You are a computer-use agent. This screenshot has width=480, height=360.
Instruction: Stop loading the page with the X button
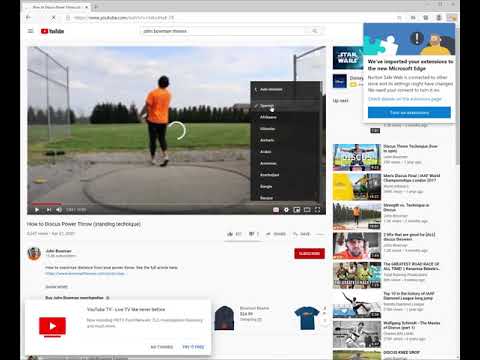pyautogui.click(x=53, y=17)
